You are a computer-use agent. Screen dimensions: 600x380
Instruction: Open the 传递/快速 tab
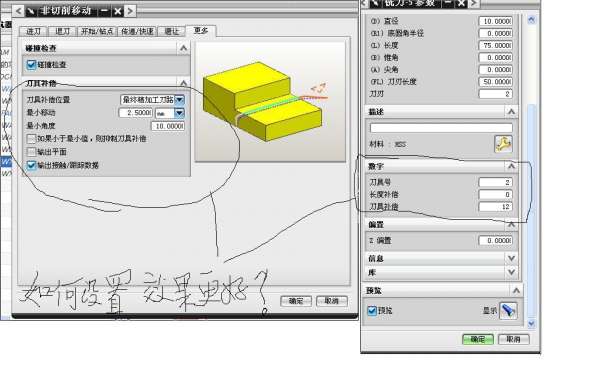[137, 31]
